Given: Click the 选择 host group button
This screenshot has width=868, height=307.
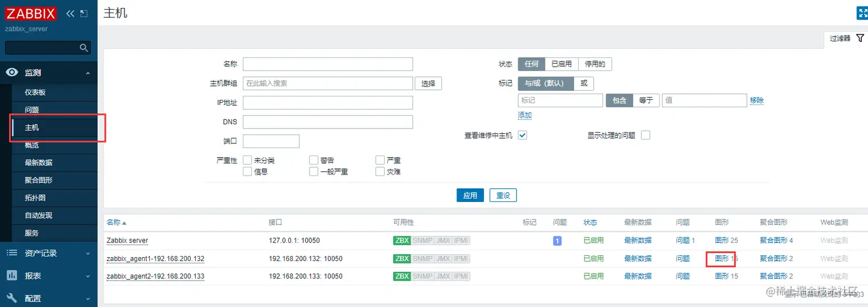Looking at the screenshot, I should [x=428, y=83].
